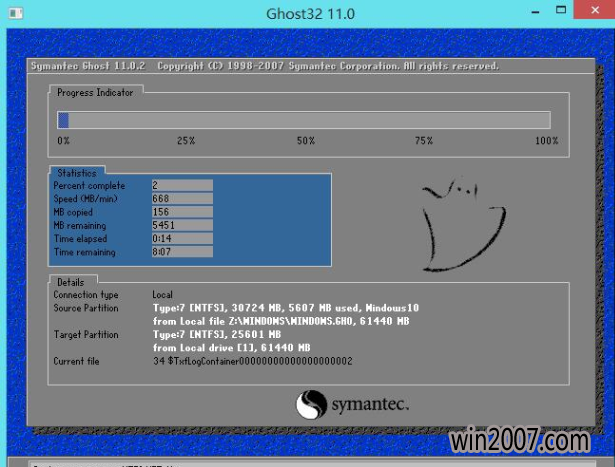615x467 pixels.
Task: Maximize the Ghost32 11.0 window
Action: 561,10
